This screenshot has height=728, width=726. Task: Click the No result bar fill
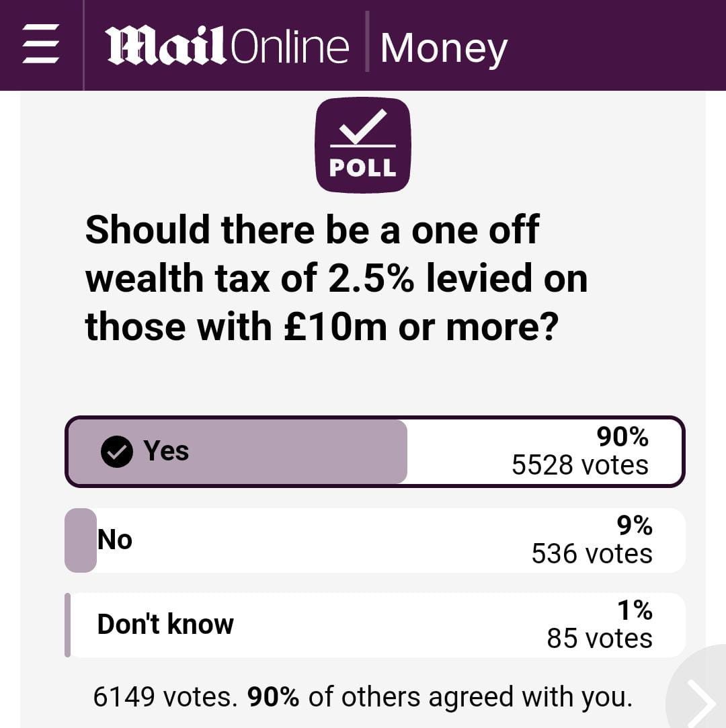click(x=81, y=540)
